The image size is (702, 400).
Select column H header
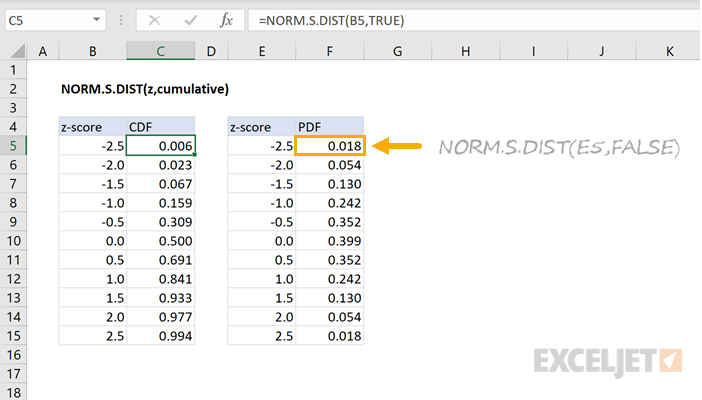(466, 51)
